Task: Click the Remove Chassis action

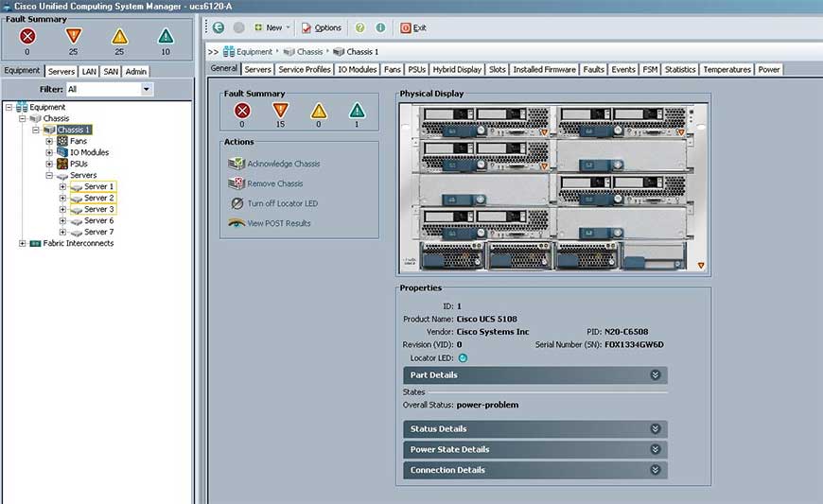Action: pos(266,183)
